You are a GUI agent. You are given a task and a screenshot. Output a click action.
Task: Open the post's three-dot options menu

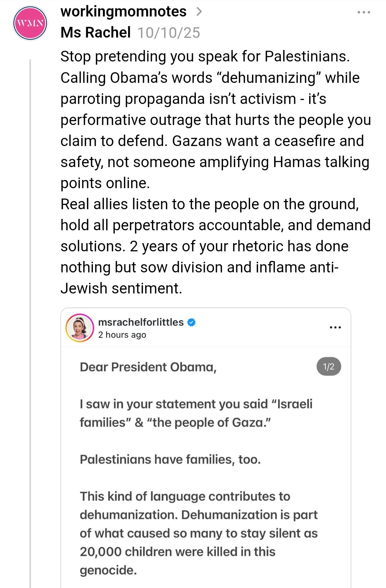(x=364, y=12)
